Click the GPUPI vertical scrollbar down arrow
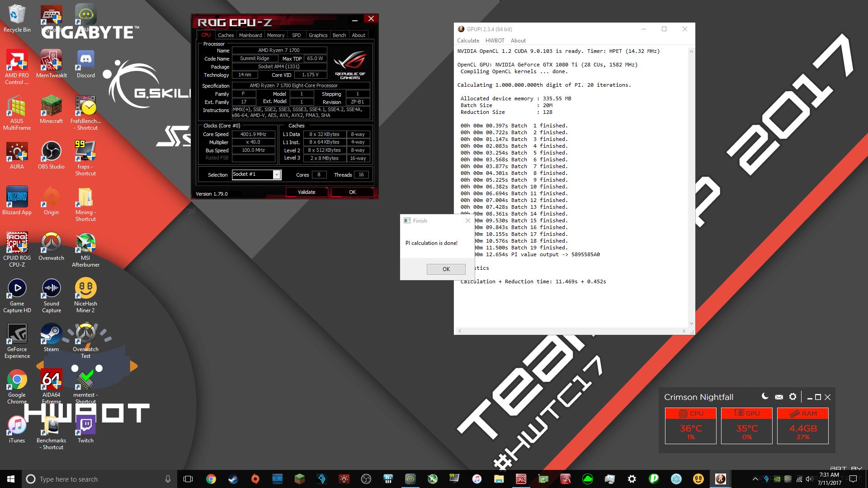Image resolution: width=868 pixels, height=488 pixels. pyautogui.click(x=691, y=324)
